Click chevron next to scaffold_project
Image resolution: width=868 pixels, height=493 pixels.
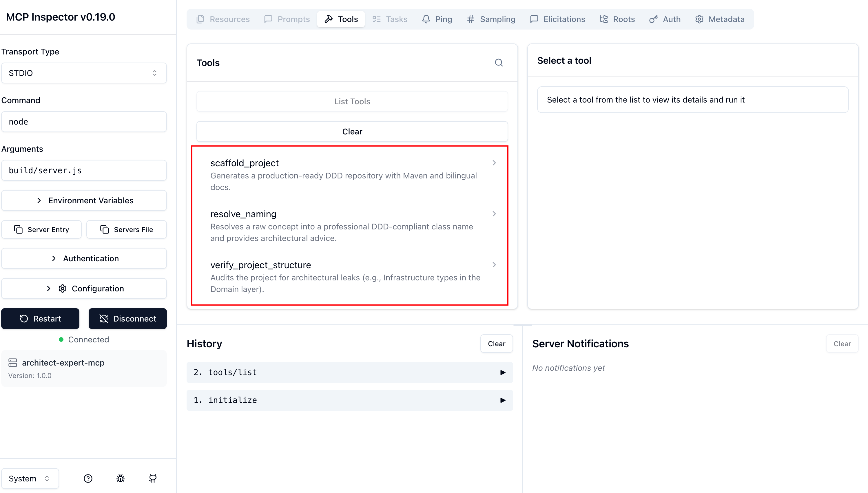tap(494, 163)
